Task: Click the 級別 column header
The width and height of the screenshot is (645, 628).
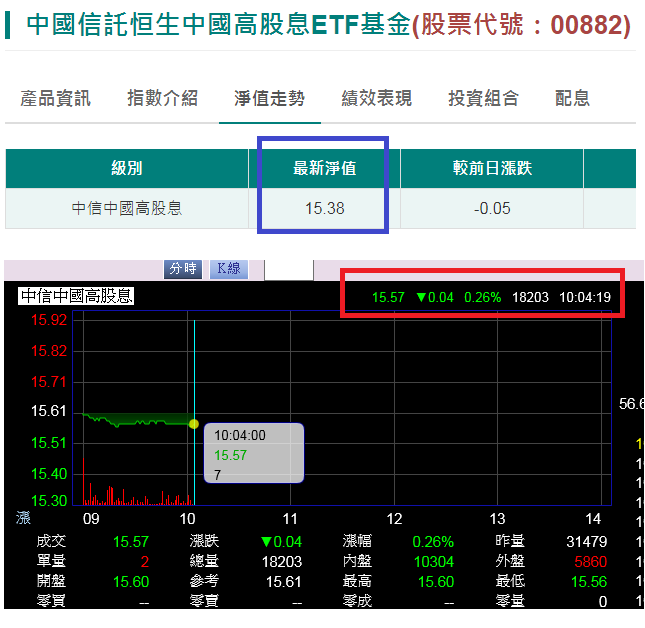Action: coord(127,168)
